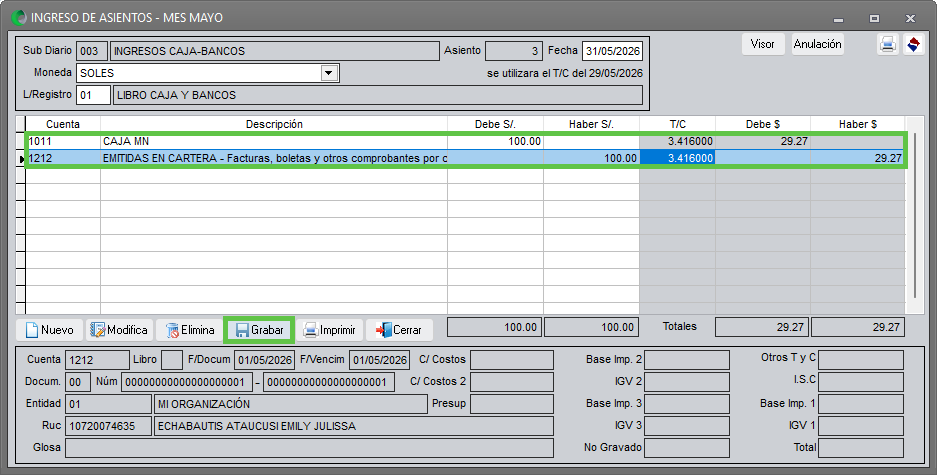Click the ECHABAUTIS ATAUCUSI name field
This screenshot has width=937, height=475.
pyautogui.click(x=354, y=426)
